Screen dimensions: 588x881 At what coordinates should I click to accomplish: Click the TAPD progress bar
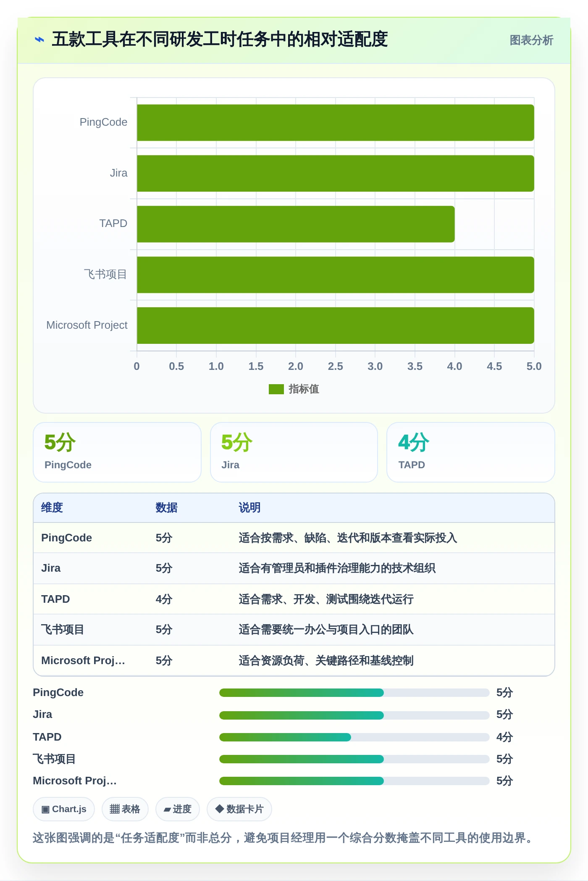354,737
